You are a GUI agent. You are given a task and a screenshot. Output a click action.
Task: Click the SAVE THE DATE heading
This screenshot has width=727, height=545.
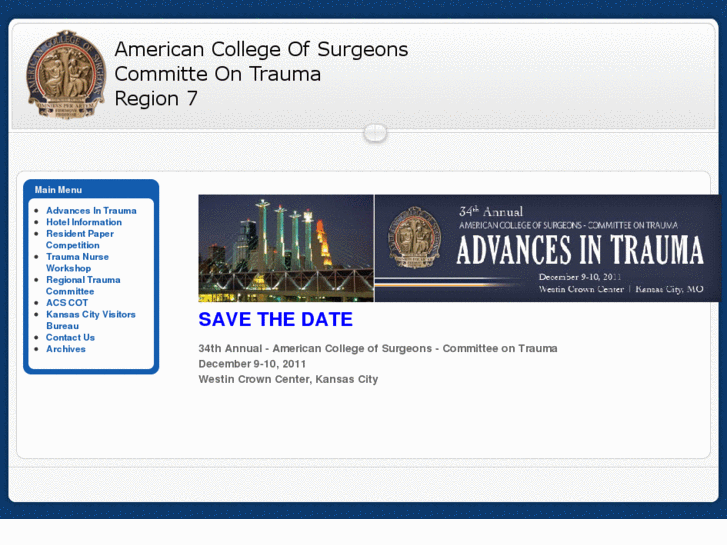(275, 320)
